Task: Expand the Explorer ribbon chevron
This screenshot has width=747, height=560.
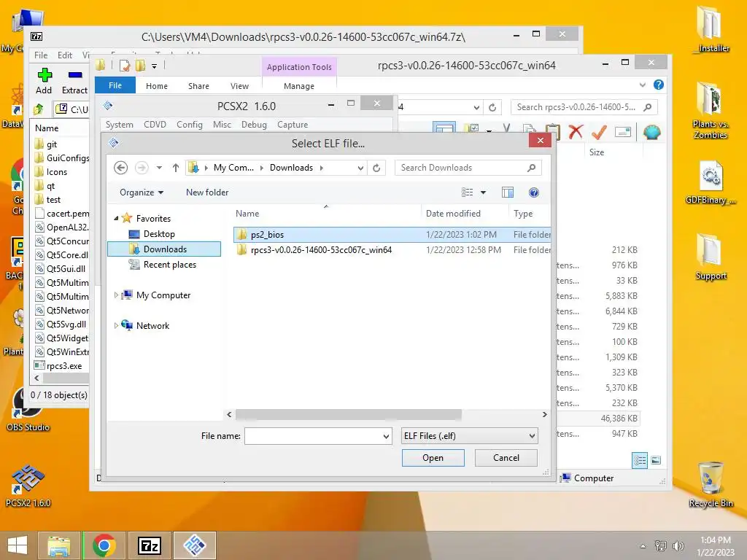Action: pyautogui.click(x=642, y=85)
